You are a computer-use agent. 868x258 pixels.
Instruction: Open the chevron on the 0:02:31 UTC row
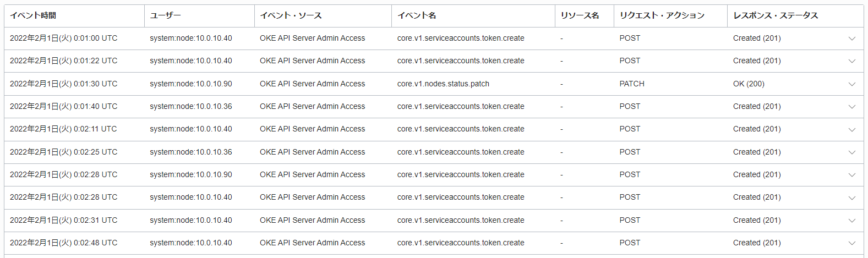[851, 221]
